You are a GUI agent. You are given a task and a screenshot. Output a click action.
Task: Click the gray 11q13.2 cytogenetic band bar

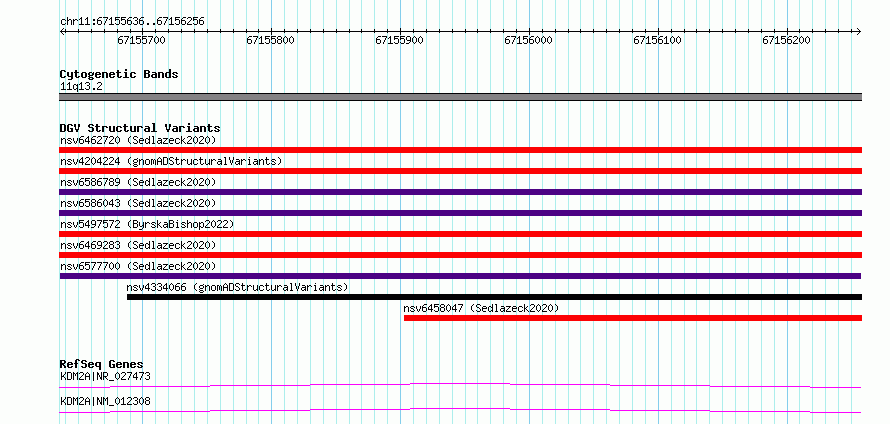460,97
